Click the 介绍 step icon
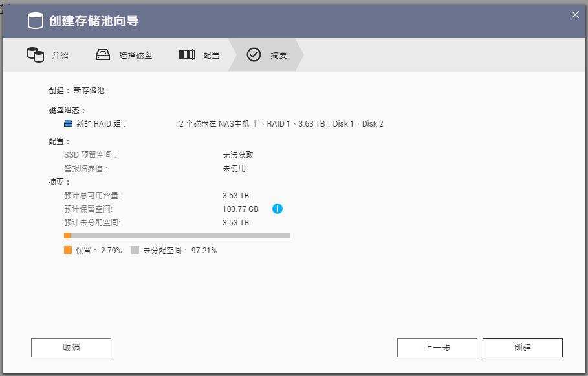This screenshot has height=376, width=588. click(37, 54)
